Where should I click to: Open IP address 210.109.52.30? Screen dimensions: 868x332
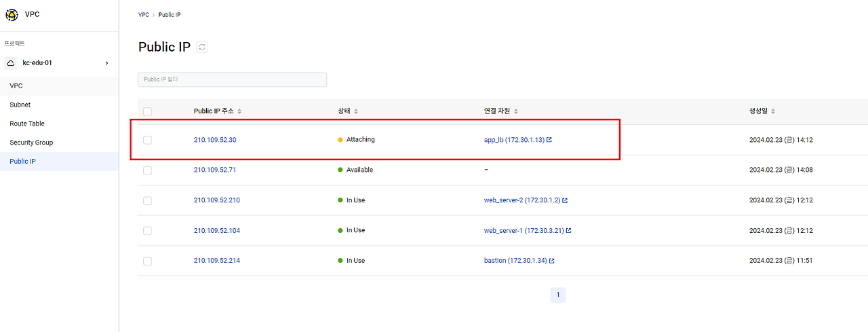(x=215, y=140)
